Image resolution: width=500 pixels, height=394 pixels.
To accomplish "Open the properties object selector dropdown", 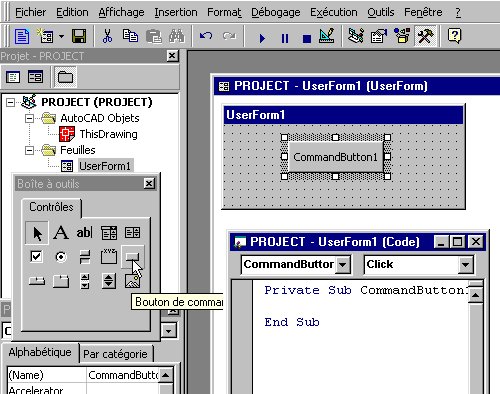I will coord(169,331).
